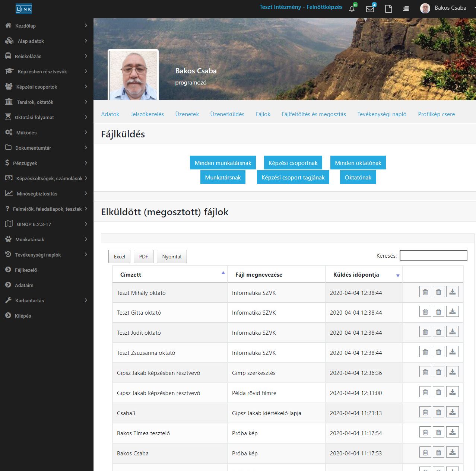Focus the Keresés search field
The width and height of the screenshot is (476, 471).
434,255
